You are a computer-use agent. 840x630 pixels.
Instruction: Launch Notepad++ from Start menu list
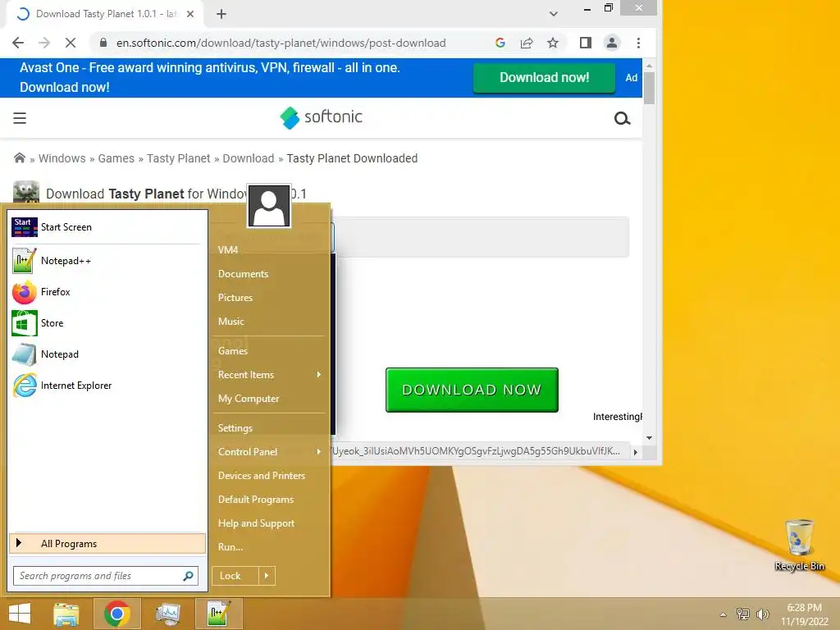(x=107, y=261)
